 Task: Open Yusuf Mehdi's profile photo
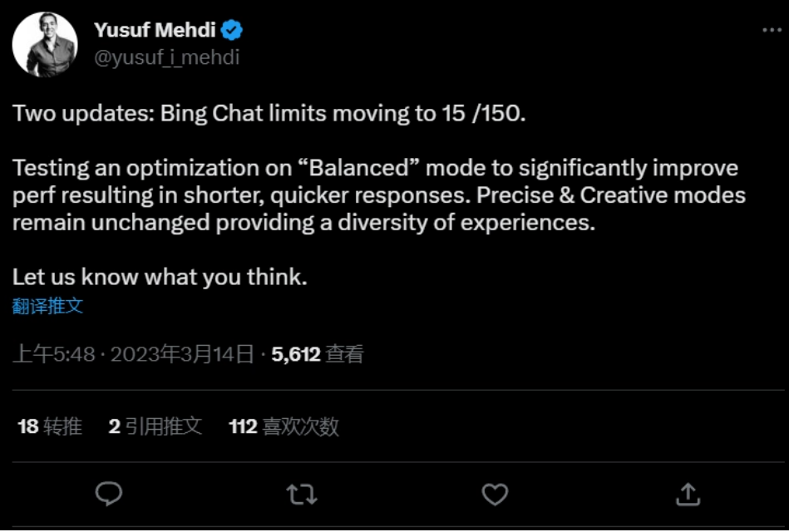click(45, 45)
